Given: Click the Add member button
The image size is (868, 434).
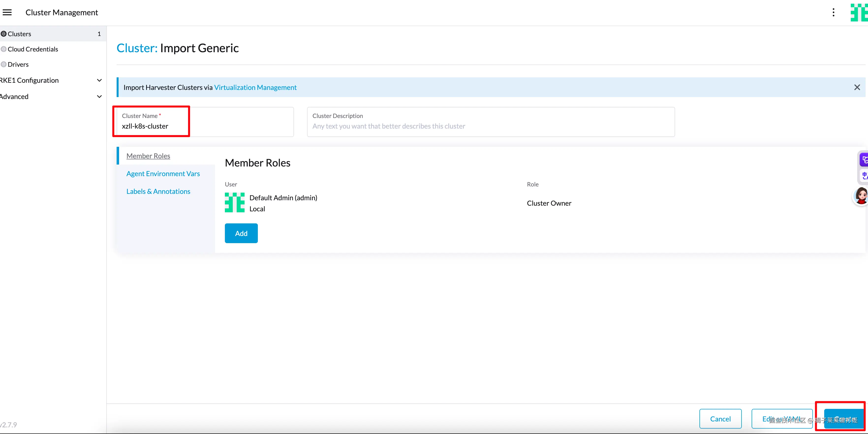Looking at the screenshot, I should (241, 233).
